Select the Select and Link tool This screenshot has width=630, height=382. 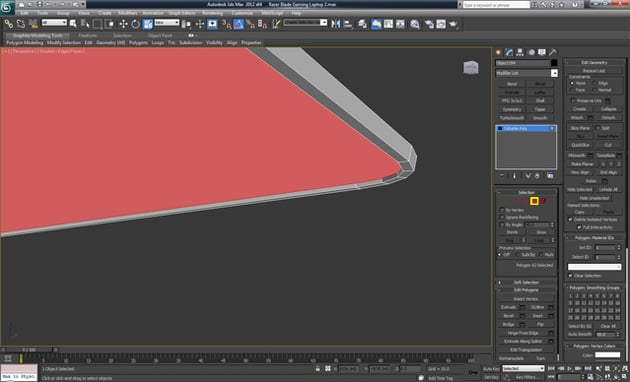coord(9,24)
